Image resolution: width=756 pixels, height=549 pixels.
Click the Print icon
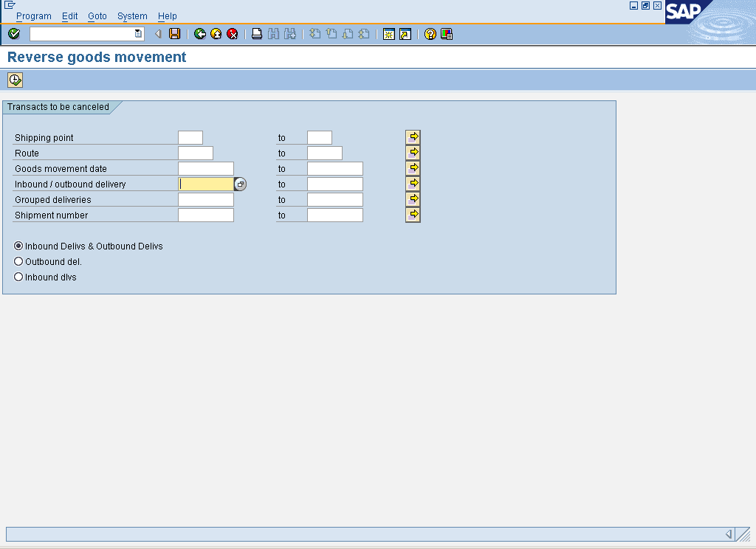(x=257, y=34)
